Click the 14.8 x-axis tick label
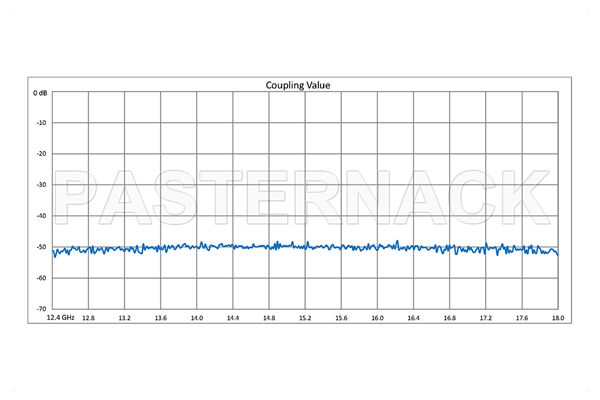This screenshot has width=600, height=400. pyautogui.click(x=269, y=318)
